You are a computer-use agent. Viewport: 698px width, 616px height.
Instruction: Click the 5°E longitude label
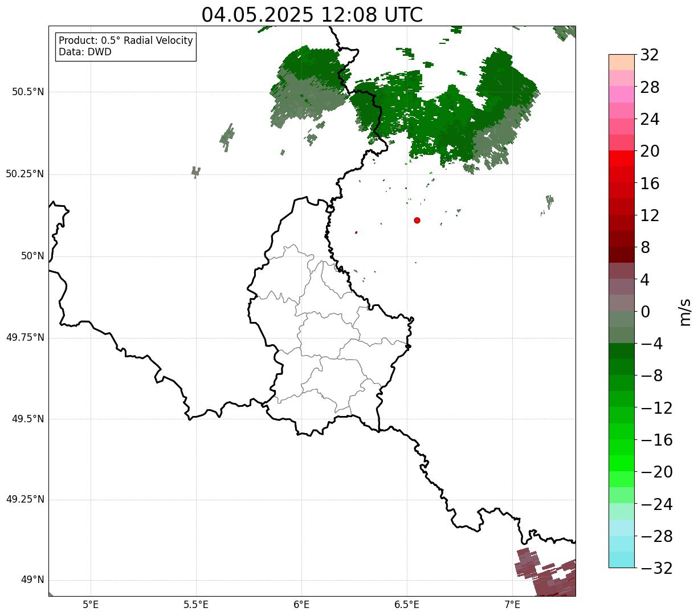[x=91, y=604]
